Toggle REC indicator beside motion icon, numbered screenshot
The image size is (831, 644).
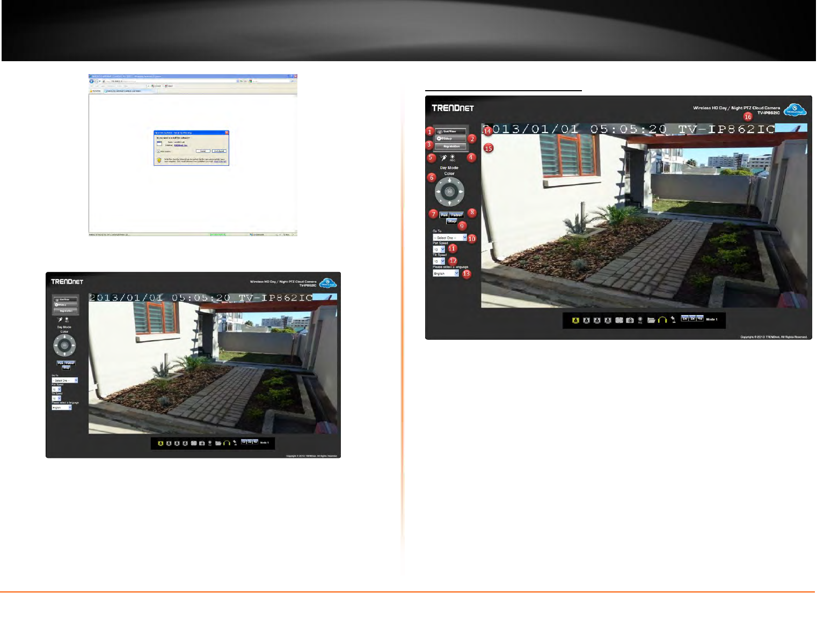[453, 158]
